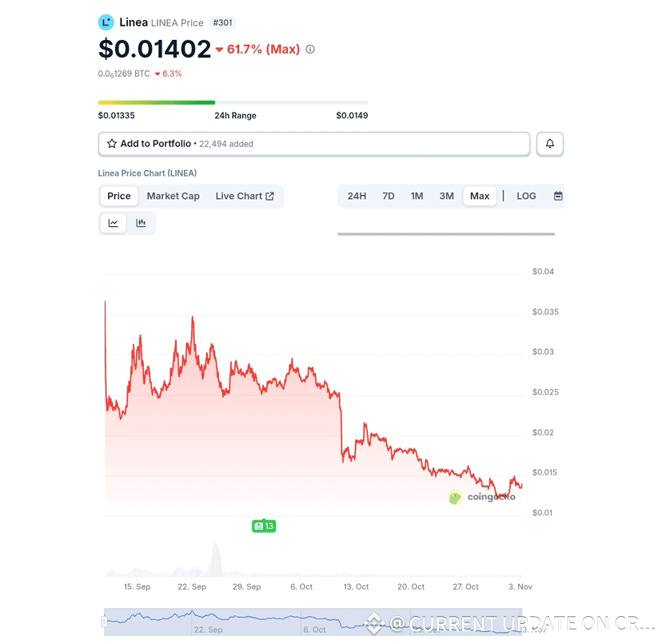Switch to line chart view icon
The image size is (662, 644).
click(x=114, y=223)
